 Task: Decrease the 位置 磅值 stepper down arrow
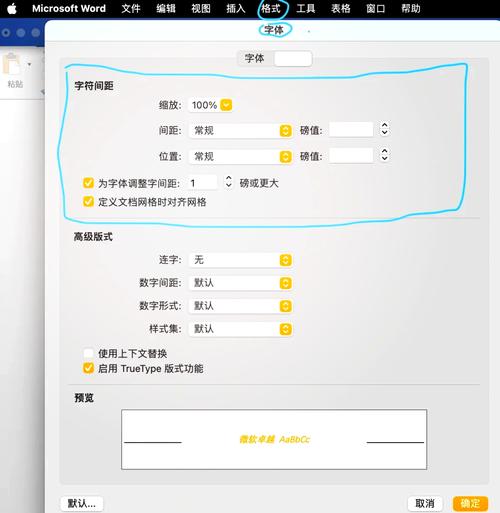tap(384, 158)
